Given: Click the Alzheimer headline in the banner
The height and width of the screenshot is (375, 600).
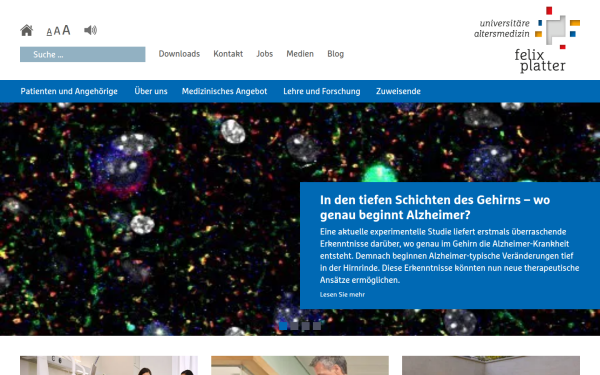Looking at the screenshot, I should coord(435,207).
